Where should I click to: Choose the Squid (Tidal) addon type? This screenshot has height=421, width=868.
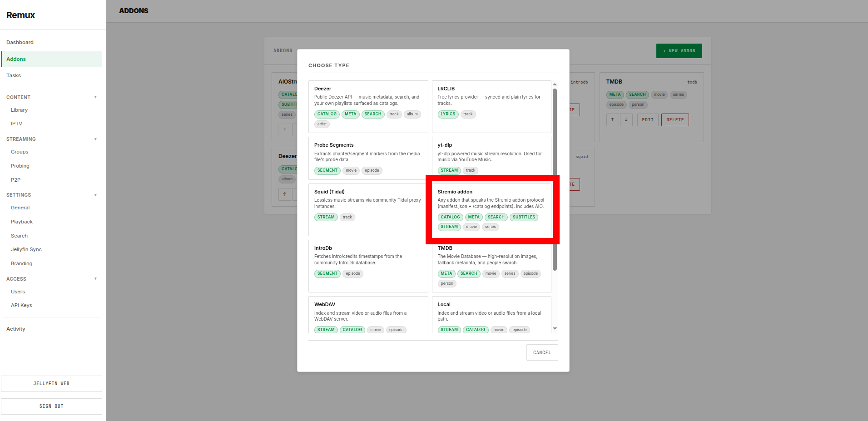(x=368, y=210)
